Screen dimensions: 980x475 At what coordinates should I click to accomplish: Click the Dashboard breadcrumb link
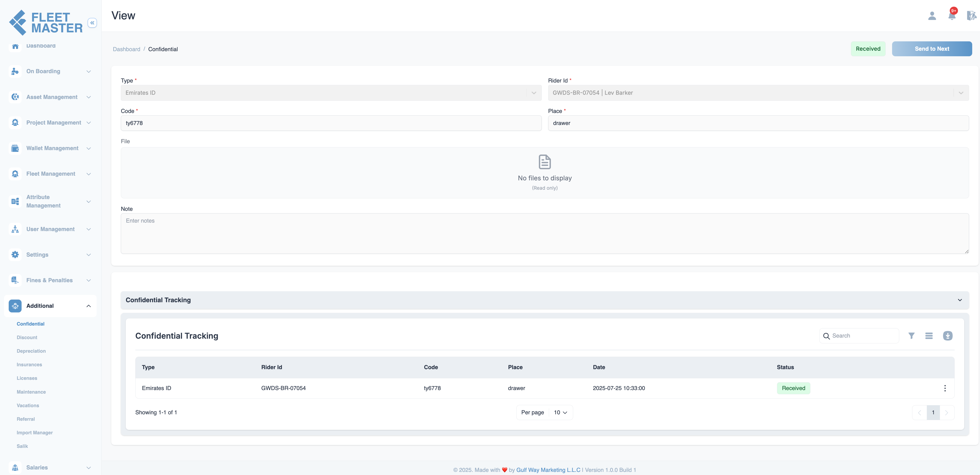[x=127, y=49]
